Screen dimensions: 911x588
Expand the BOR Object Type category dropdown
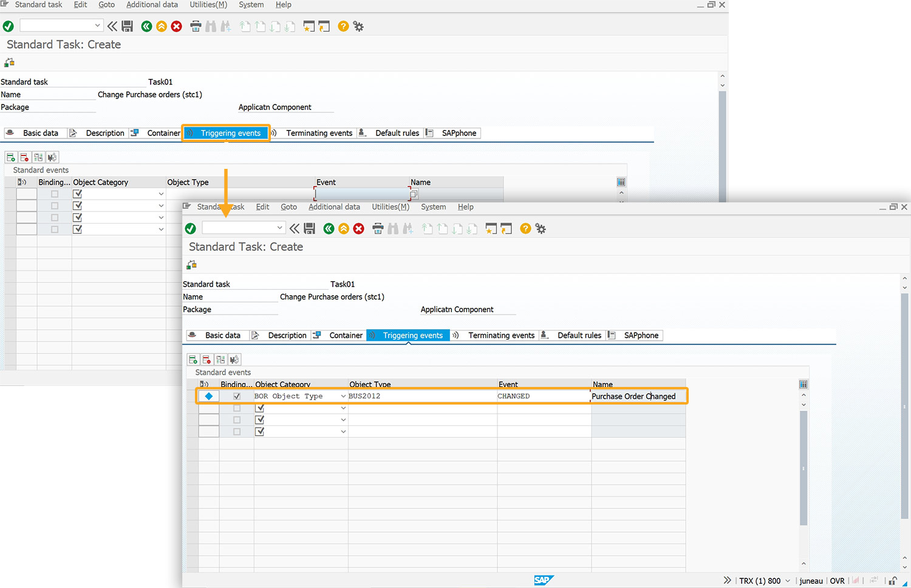[343, 396]
